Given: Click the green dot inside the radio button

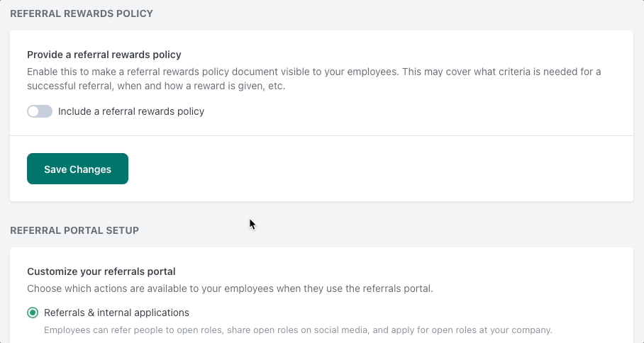Looking at the screenshot, I should tap(33, 313).
